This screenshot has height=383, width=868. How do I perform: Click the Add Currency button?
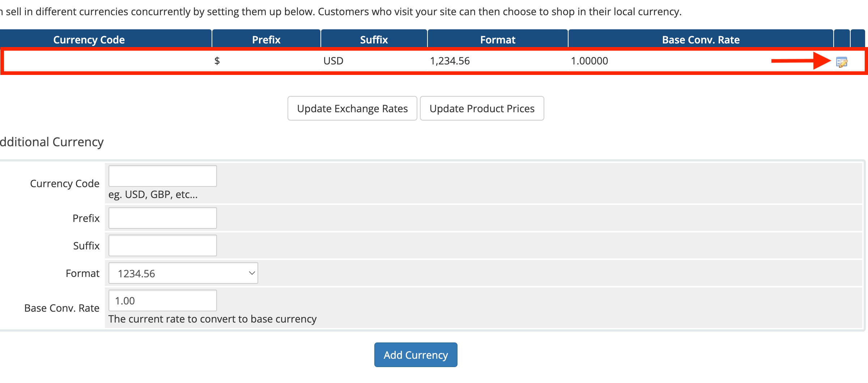(416, 355)
